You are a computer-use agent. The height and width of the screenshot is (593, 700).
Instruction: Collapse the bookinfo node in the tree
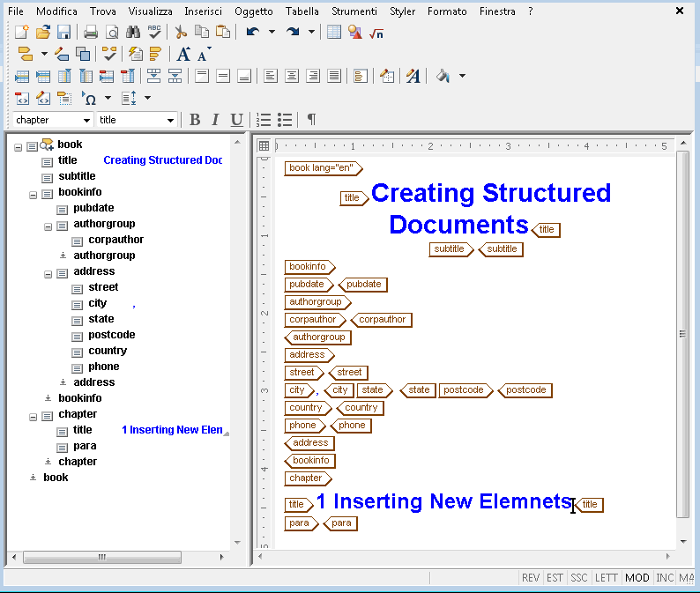click(33, 196)
